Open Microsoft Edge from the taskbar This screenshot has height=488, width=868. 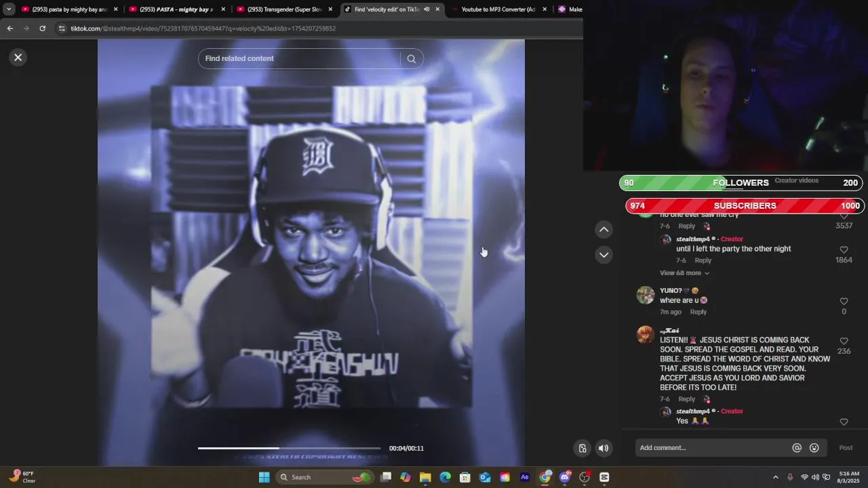coord(445,477)
